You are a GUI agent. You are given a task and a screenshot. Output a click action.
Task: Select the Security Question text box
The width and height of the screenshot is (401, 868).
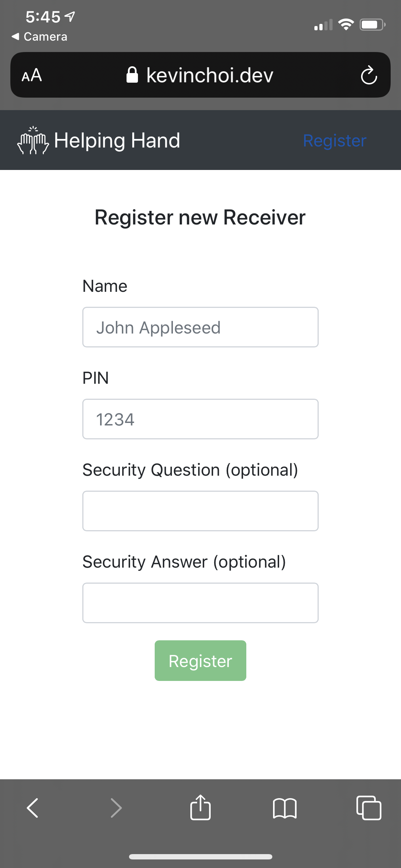(x=200, y=511)
